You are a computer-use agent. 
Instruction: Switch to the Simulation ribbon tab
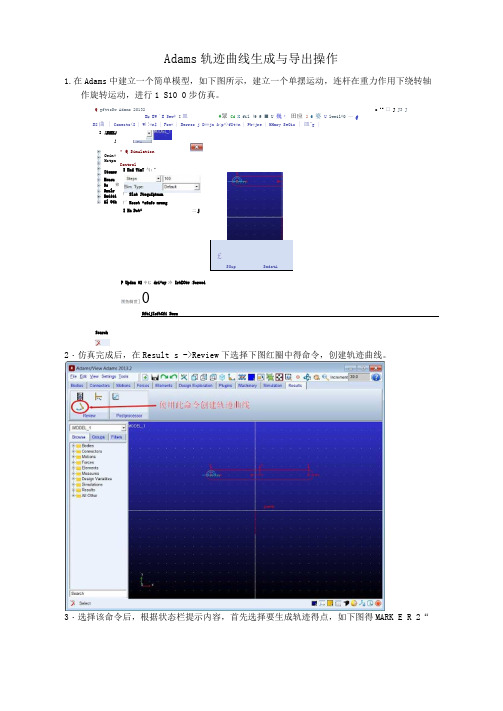point(272,385)
